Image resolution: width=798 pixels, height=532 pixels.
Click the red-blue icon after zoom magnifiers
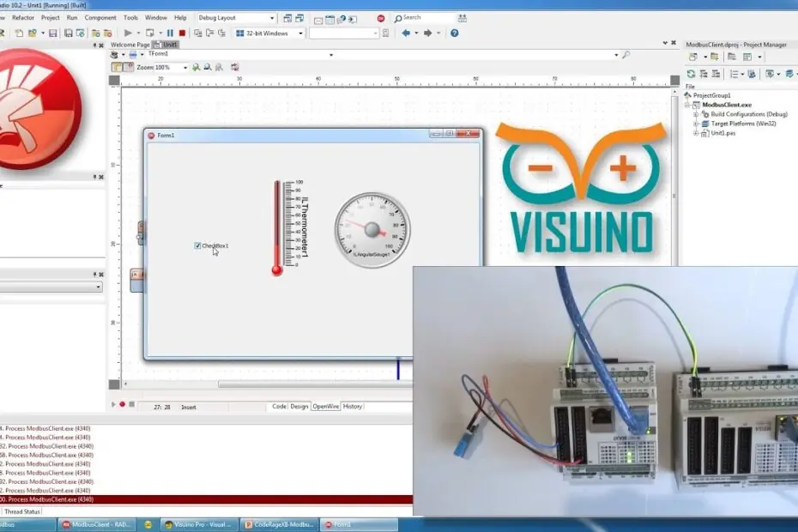point(234,67)
